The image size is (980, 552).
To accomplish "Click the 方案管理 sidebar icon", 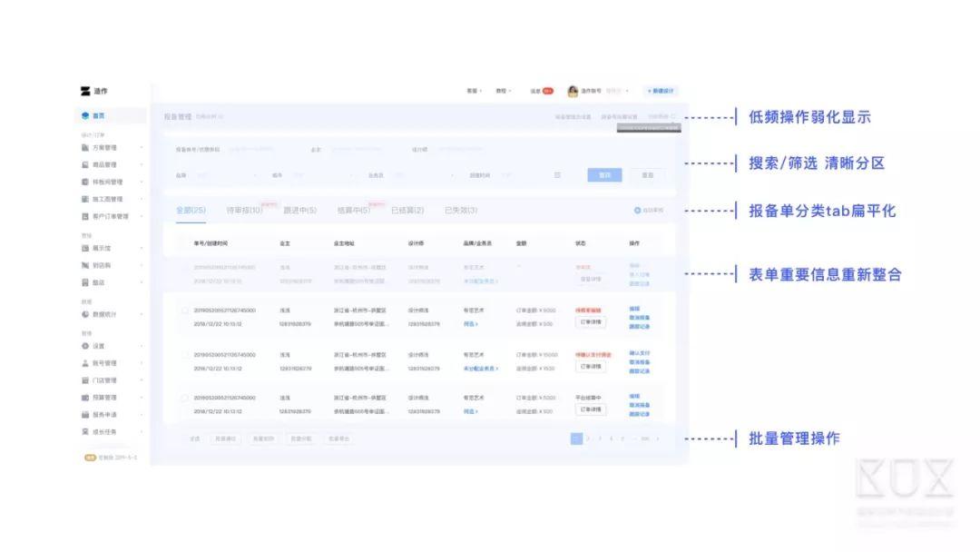I will click(x=85, y=148).
